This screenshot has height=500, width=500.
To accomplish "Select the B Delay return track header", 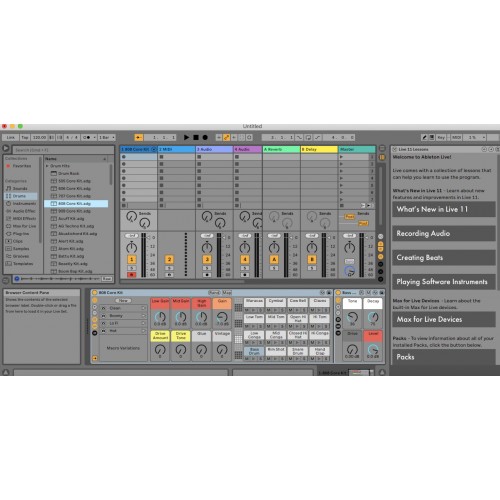I will [319, 149].
